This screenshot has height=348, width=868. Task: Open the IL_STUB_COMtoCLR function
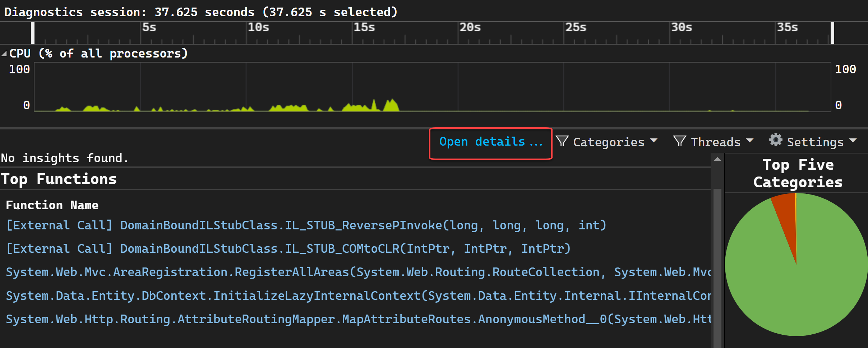click(x=287, y=248)
